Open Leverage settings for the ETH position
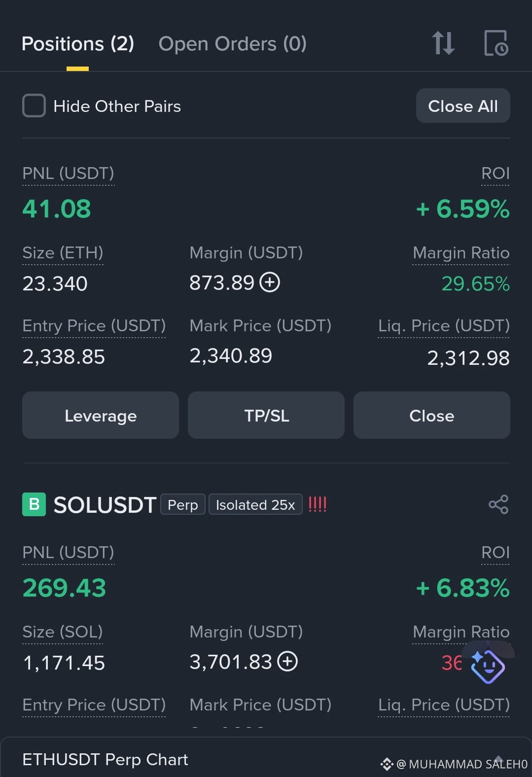The width and height of the screenshot is (532, 777). pyautogui.click(x=101, y=415)
